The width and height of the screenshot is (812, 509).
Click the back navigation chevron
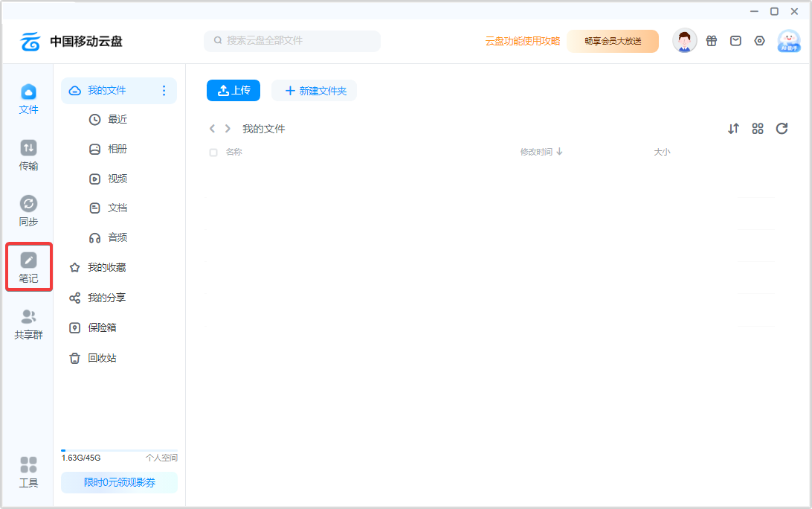212,128
